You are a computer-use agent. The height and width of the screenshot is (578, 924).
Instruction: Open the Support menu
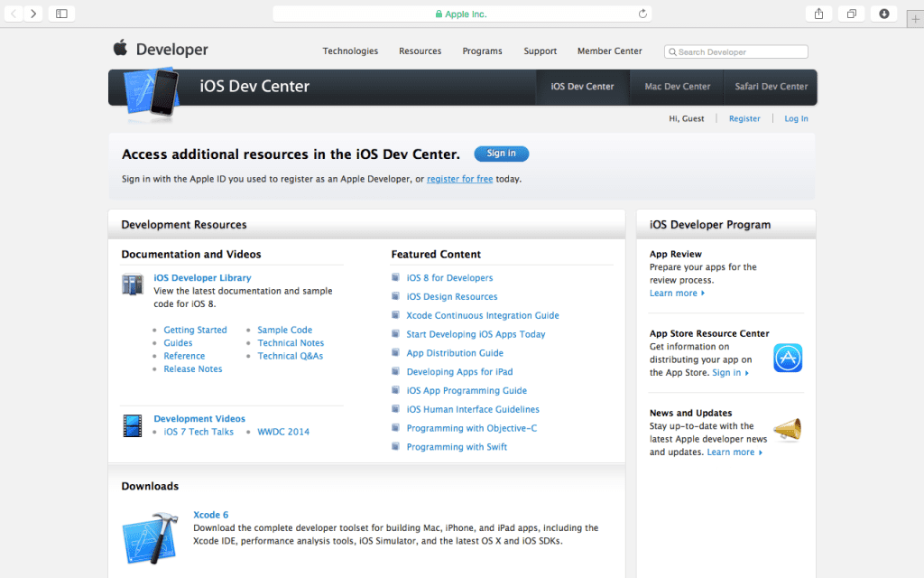[541, 51]
